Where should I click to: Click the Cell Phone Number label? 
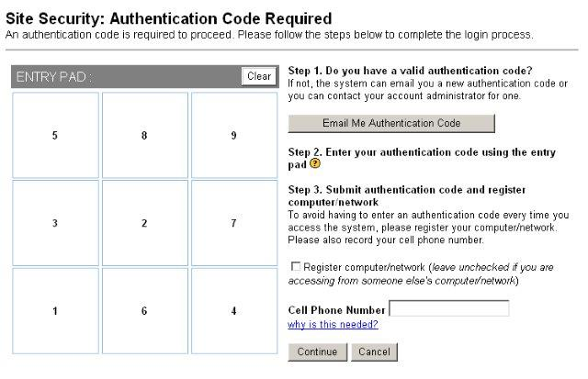tap(337, 310)
